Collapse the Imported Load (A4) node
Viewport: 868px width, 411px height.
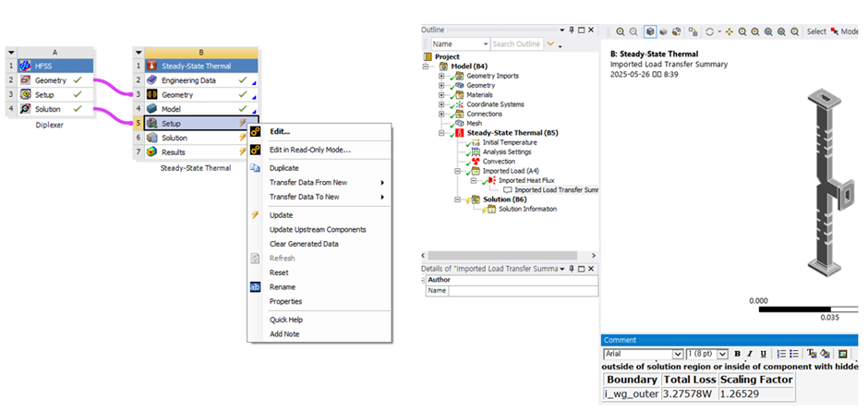[x=457, y=171]
